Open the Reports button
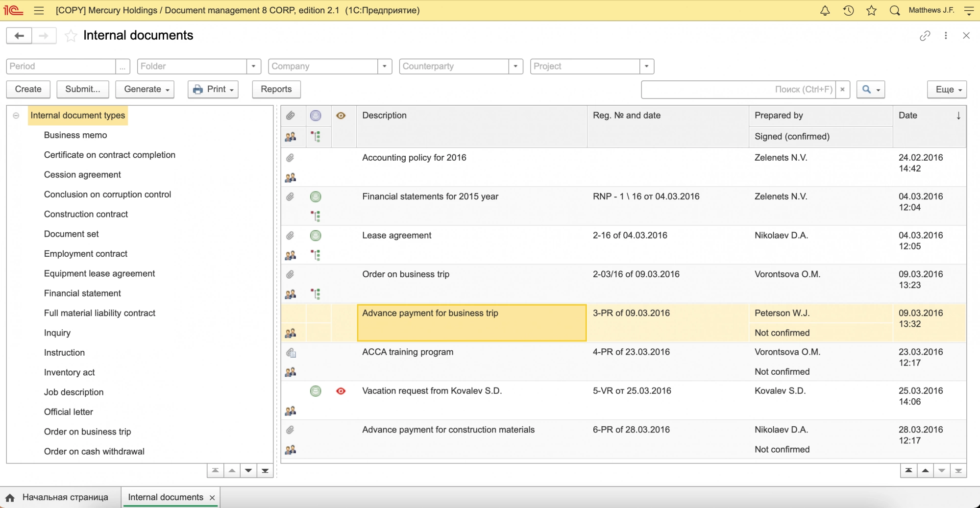Screen dimensions: 980x508 pos(276,89)
